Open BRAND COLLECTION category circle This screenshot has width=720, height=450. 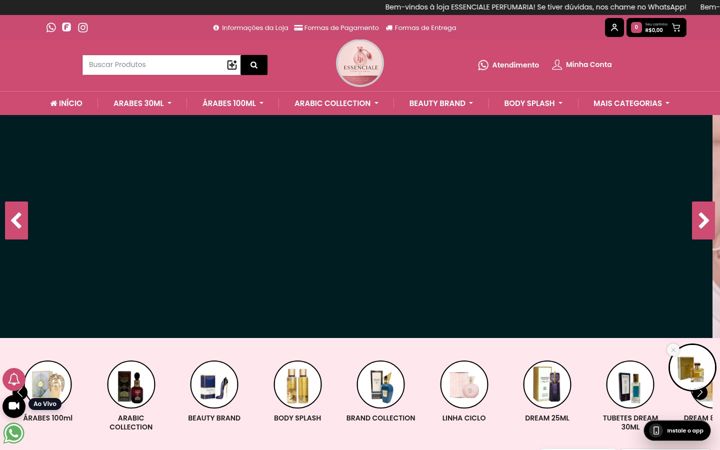(381, 384)
